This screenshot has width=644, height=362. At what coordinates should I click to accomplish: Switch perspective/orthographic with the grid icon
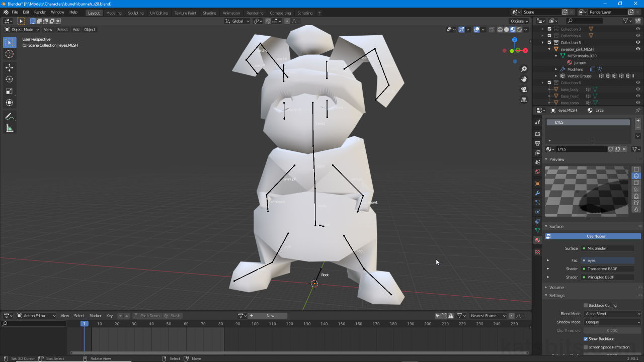pos(524,100)
